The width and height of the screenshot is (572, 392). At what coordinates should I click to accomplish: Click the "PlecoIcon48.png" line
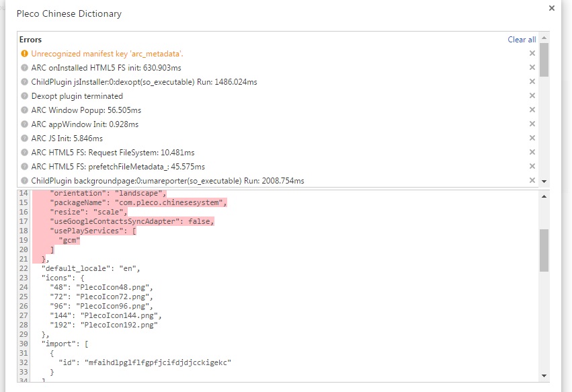point(101,287)
